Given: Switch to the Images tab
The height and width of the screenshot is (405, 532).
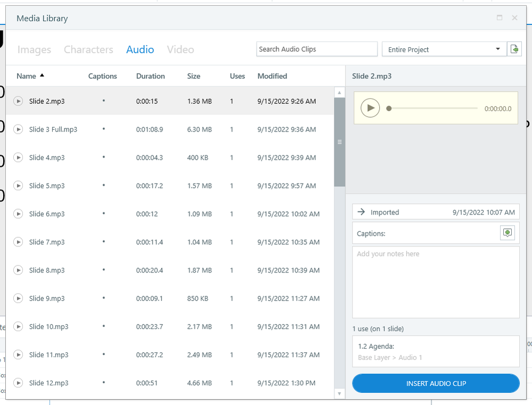Looking at the screenshot, I should click(34, 49).
